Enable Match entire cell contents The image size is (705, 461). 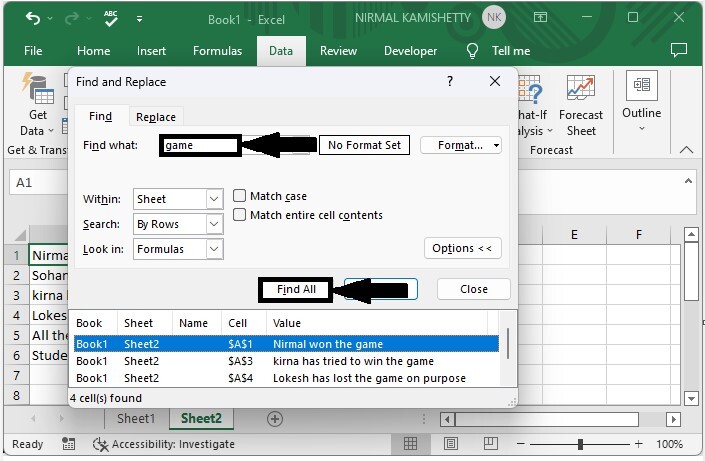pos(239,215)
